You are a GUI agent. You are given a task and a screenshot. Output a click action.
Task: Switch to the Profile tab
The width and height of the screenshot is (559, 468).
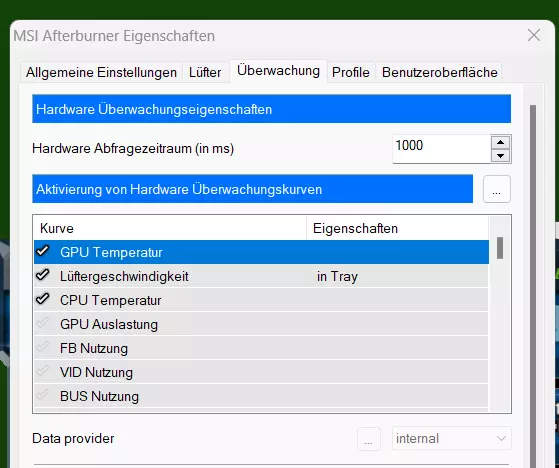(x=351, y=72)
